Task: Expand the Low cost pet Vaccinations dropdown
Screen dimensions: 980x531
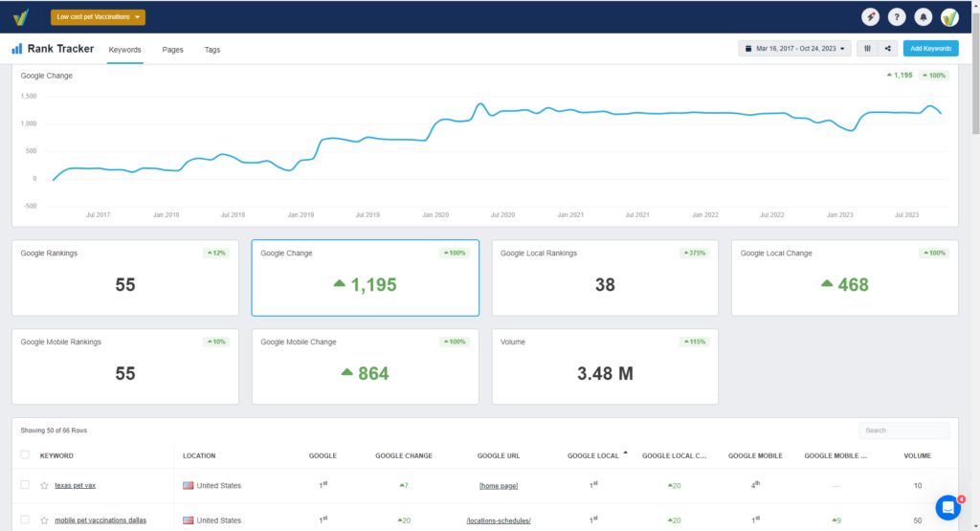Action: point(98,17)
